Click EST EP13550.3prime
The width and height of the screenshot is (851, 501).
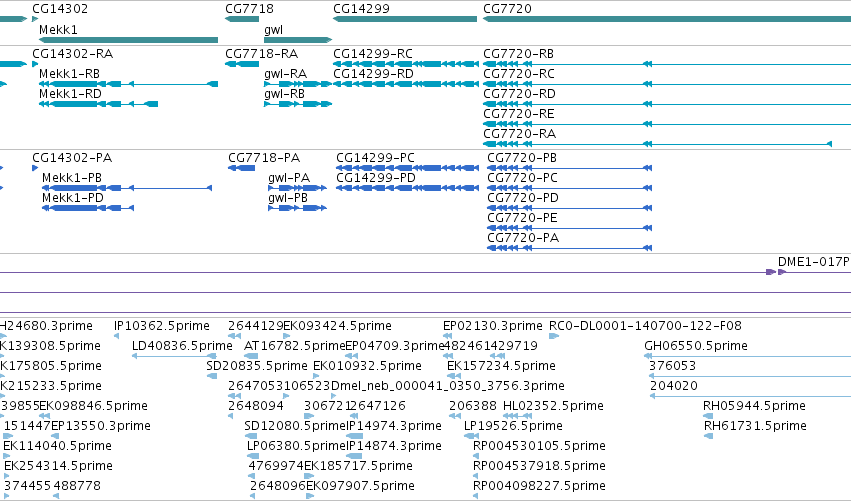click(x=101, y=426)
